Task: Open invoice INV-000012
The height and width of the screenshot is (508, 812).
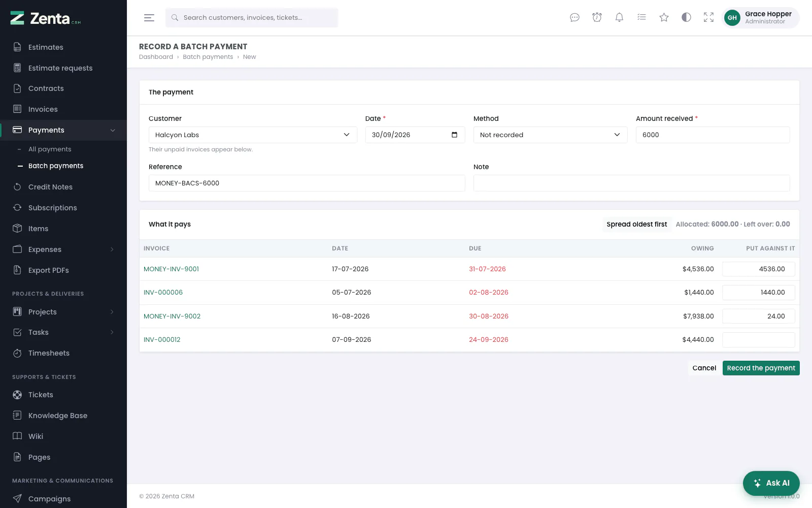Action: pyautogui.click(x=162, y=340)
